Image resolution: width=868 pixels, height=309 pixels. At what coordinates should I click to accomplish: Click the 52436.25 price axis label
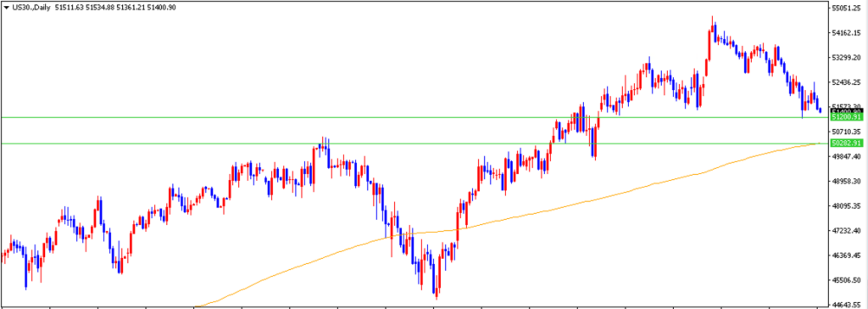(846, 82)
